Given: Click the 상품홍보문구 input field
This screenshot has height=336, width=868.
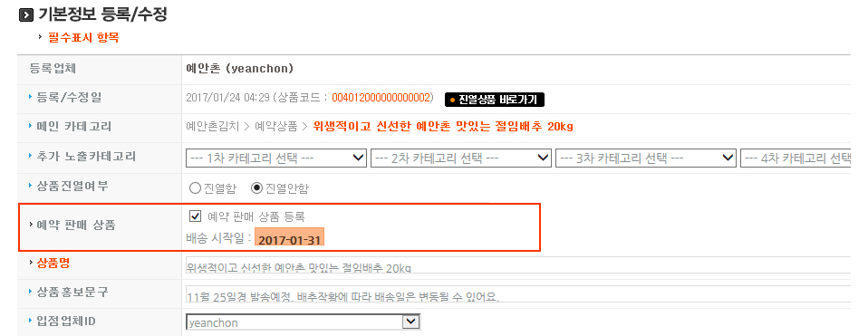Looking at the screenshot, I should coord(518,294).
